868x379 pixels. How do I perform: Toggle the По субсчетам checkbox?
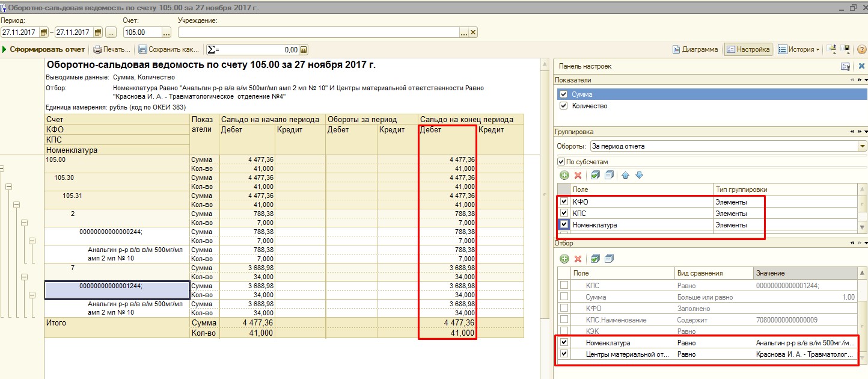tap(561, 162)
